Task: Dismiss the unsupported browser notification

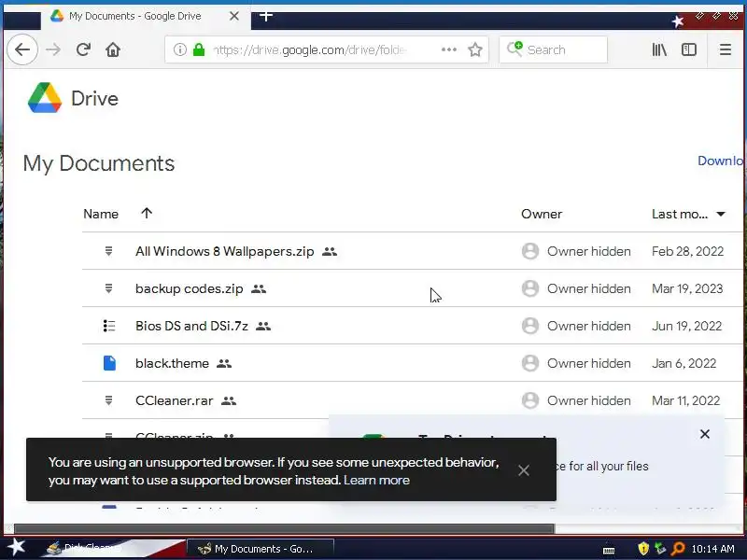Action: tap(524, 470)
